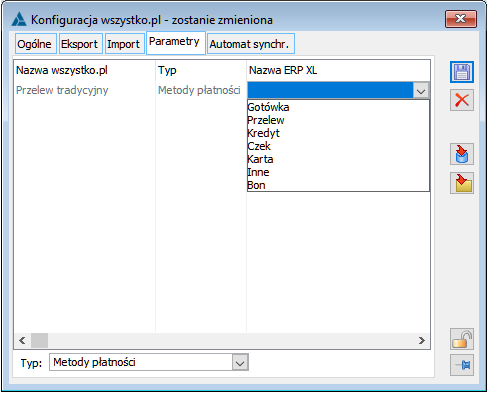
Task: Toggle the open padlock icon
Action: tap(462, 339)
